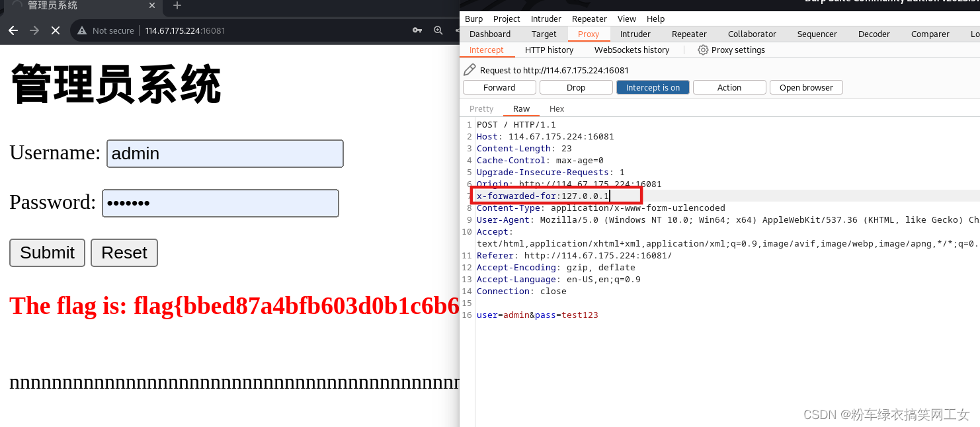Click the Proxy settings gear icon
This screenshot has width=980, height=427.
pyautogui.click(x=702, y=50)
